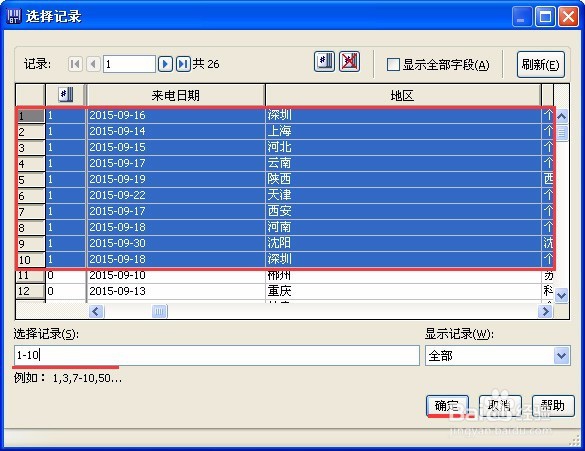This screenshot has height=451, width=585.
Task: Select row header 1
Action: [31, 116]
